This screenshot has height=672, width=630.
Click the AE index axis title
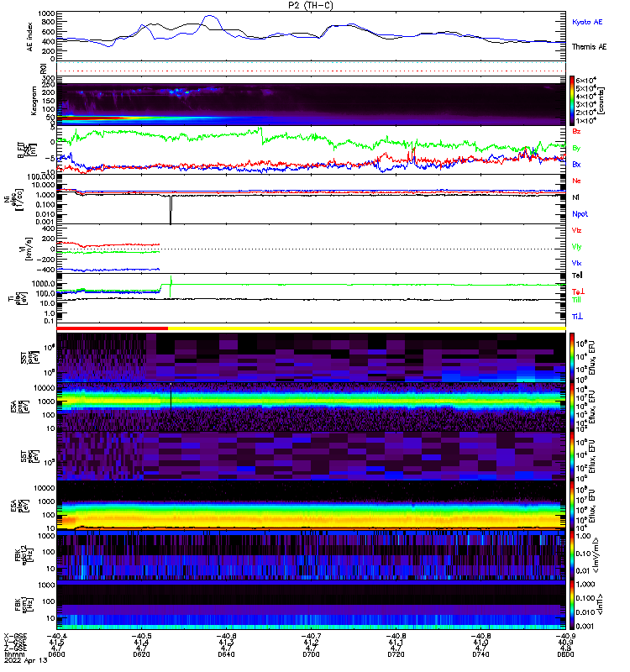pos(29,37)
